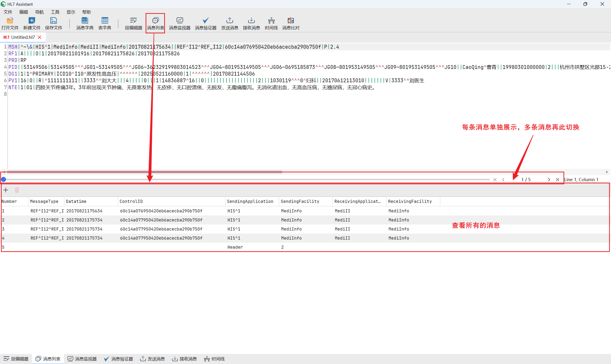Launch the 段编辑器 from toolbar

(133, 24)
